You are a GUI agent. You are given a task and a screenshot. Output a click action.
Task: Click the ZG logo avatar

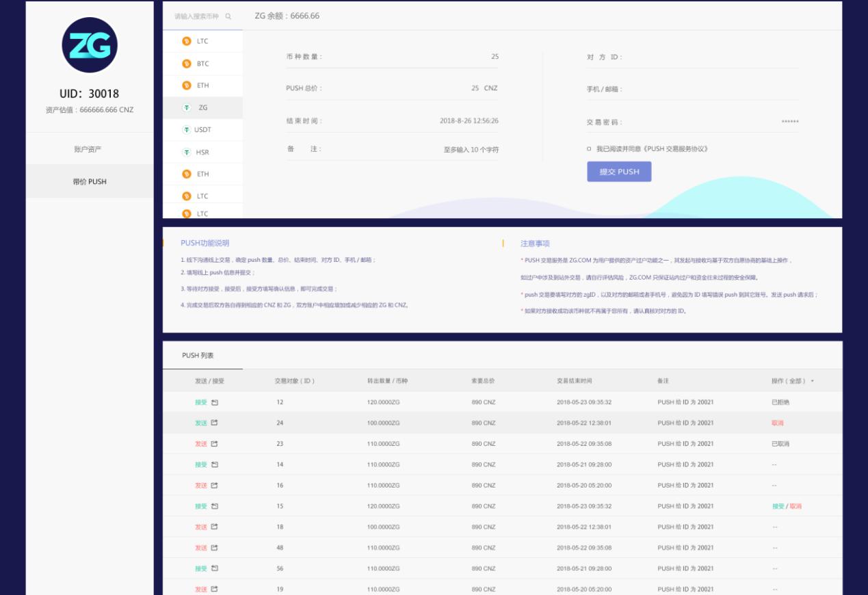click(x=90, y=45)
